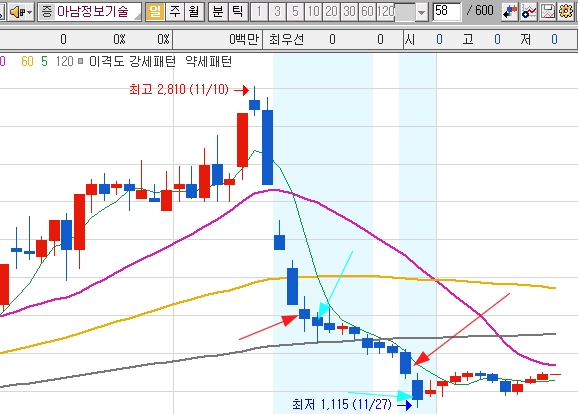Viewport: 578px width, 414px height.
Task: Expand the minute interval dropdown arrow
Action: 421,13
